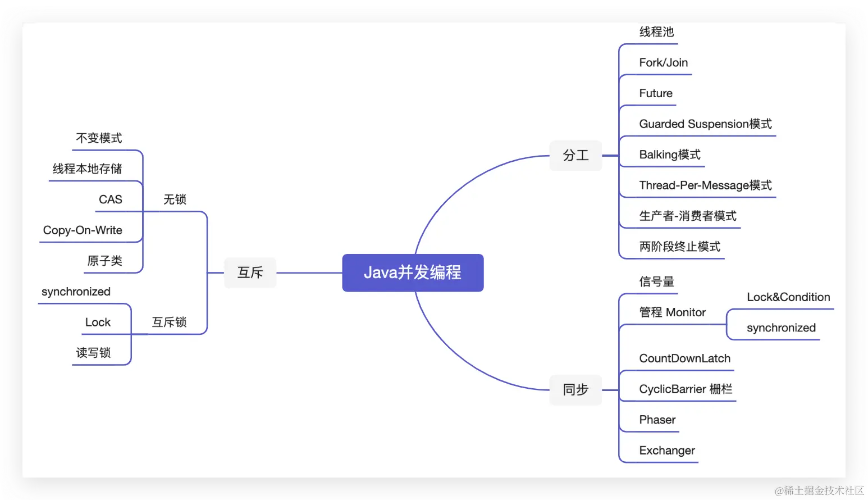This screenshot has height=500, width=868.
Task: Click the 线程池 leaf node
Action: point(656,32)
